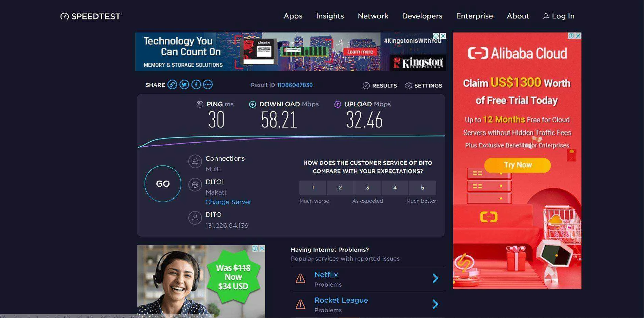Close the headset woman ad
This screenshot has width=644, height=318.
pyautogui.click(x=262, y=249)
